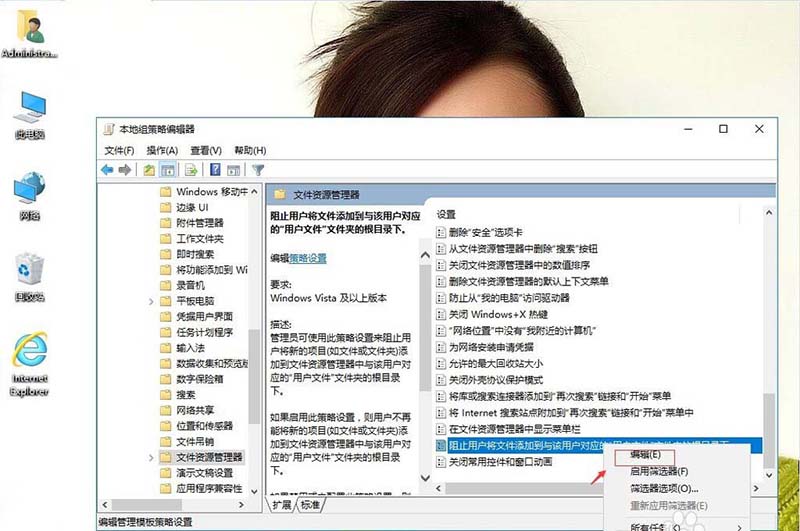Click the tree pane scroll right arrow
Viewport: 800px width, 531px height.
[241, 505]
